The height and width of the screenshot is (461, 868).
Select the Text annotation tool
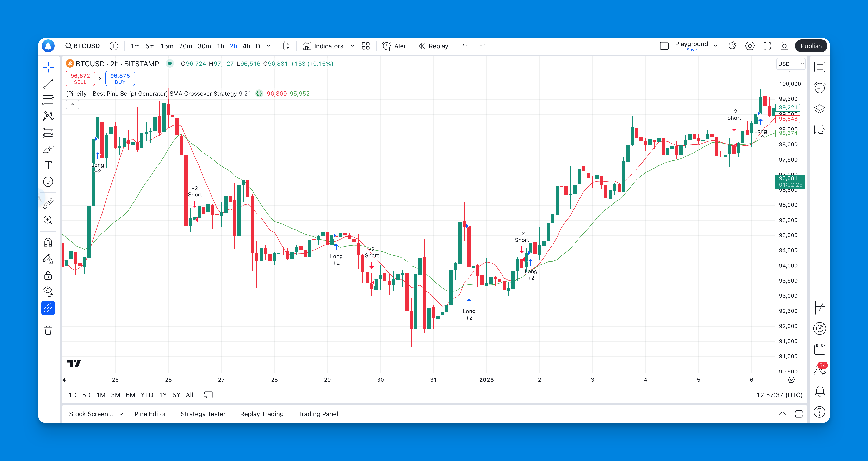tap(48, 165)
